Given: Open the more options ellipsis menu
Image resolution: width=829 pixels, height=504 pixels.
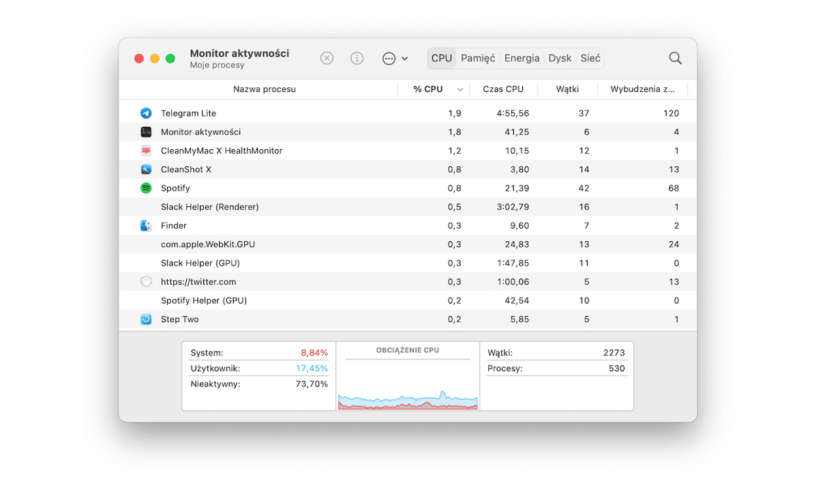Looking at the screenshot, I should (x=395, y=59).
